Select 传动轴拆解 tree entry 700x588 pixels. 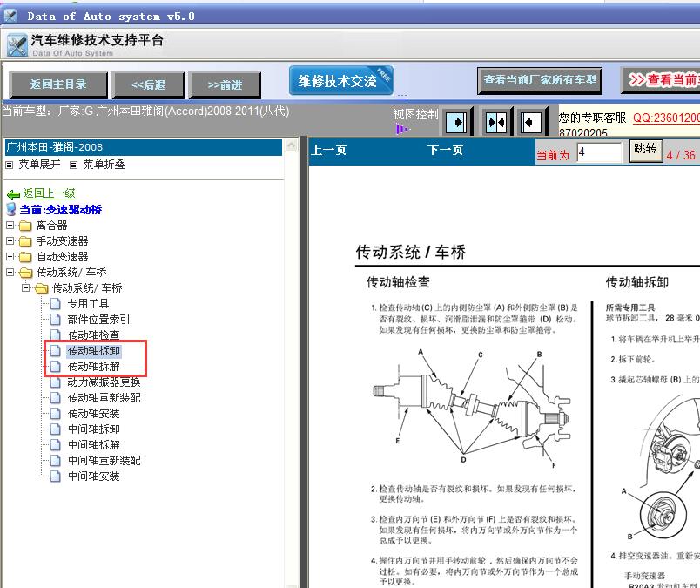point(94,367)
